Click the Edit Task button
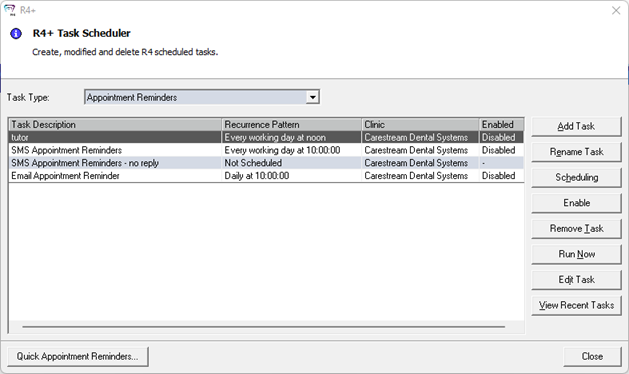This screenshot has height=374, width=629. [x=576, y=280]
